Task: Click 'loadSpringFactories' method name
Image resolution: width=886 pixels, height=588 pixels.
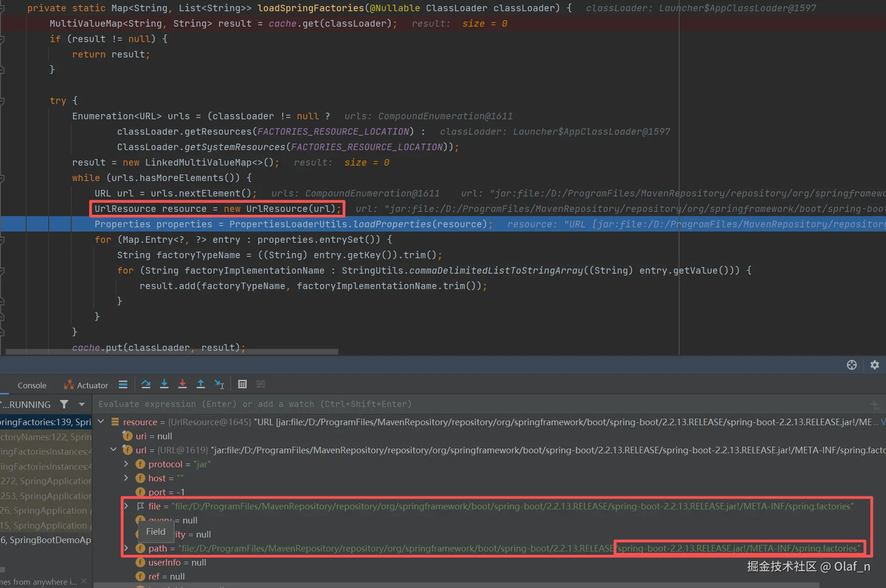Action: pos(310,8)
